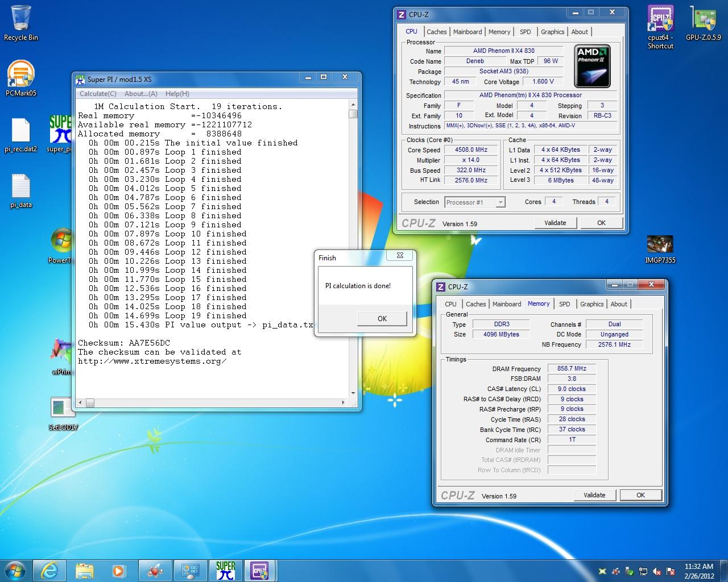Viewport: 728px width, 582px height.
Task: Open the PCMark05 desktop shortcut
Action: (21, 77)
